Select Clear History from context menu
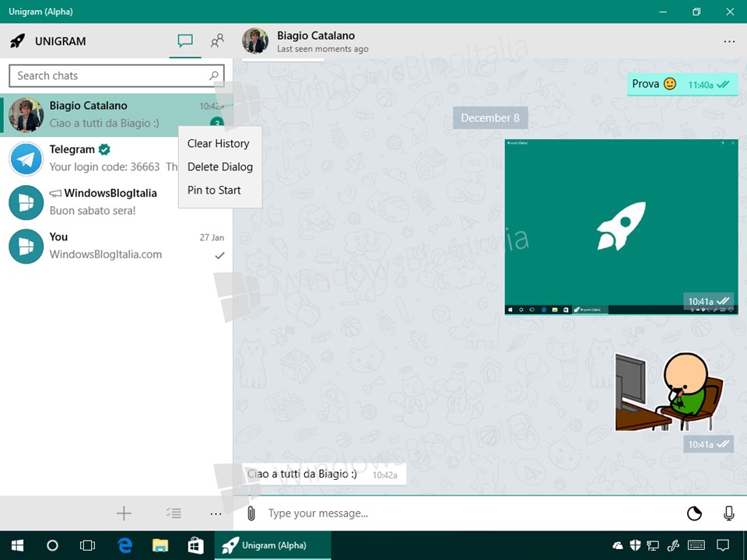This screenshot has width=747, height=560. click(218, 143)
